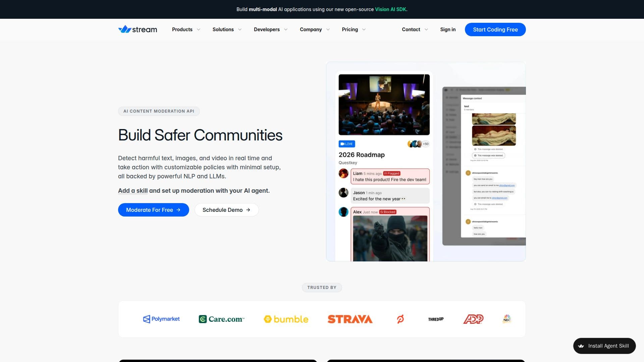644x362 pixels.
Task: Click the conference livestream thumbnail
Action: point(384,105)
